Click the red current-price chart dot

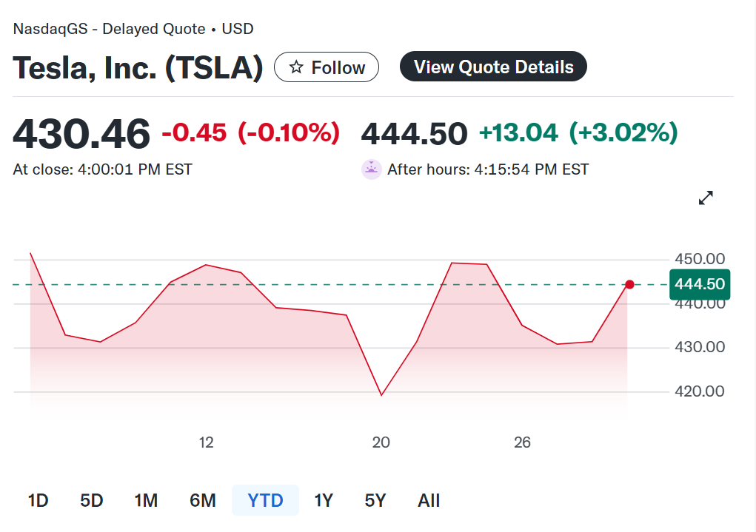(x=629, y=285)
